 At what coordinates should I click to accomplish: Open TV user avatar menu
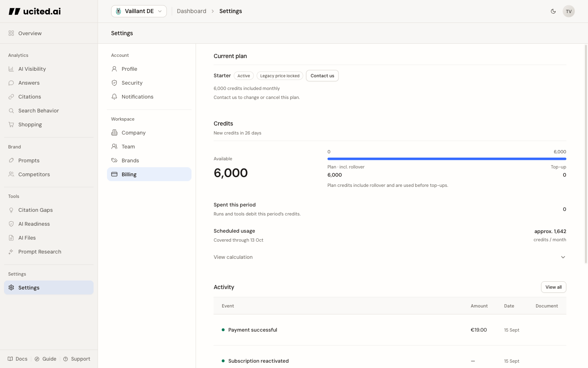click(569, 11)
